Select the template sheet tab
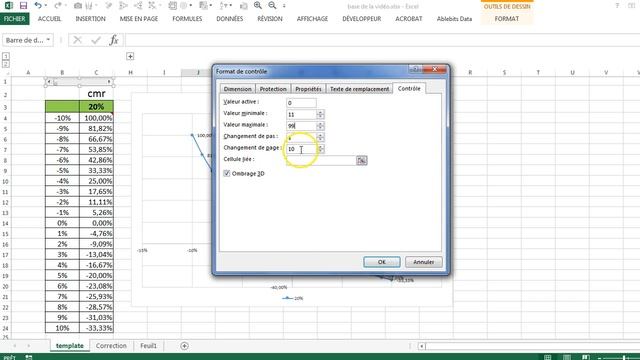640x360 pixels. 69,346
